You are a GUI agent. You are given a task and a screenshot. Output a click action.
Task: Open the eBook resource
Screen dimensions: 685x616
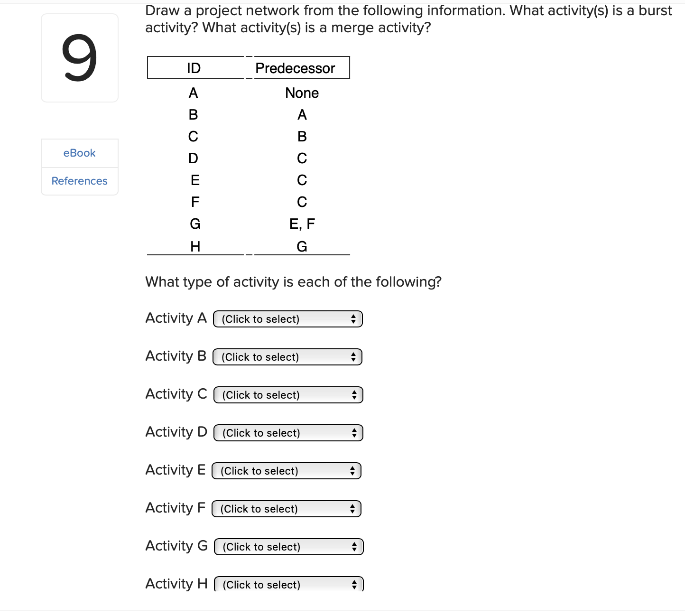tap(79, 153)
